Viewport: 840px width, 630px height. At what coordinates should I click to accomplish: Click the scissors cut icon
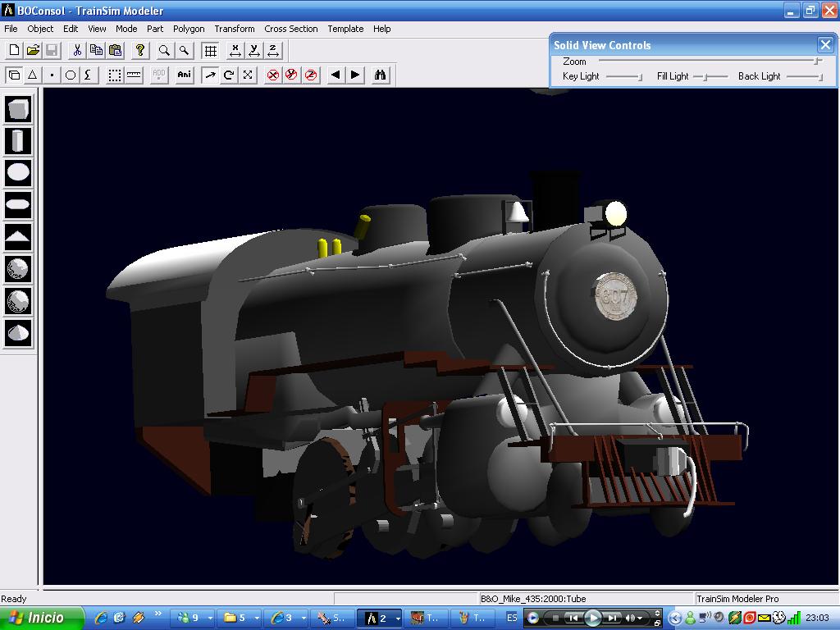(x=77, y=50)
